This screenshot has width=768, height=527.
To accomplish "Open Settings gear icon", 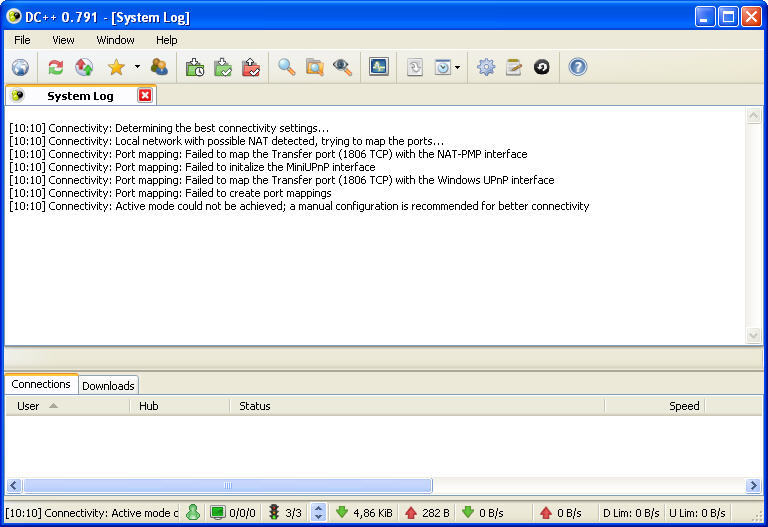I will [486, 67].
